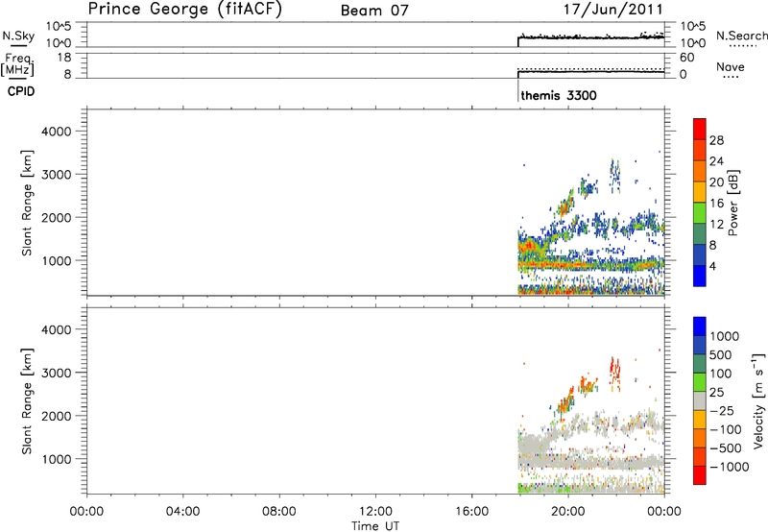
Task: Click the "28" tick on Power color bar
Action: tap(716, 140)
